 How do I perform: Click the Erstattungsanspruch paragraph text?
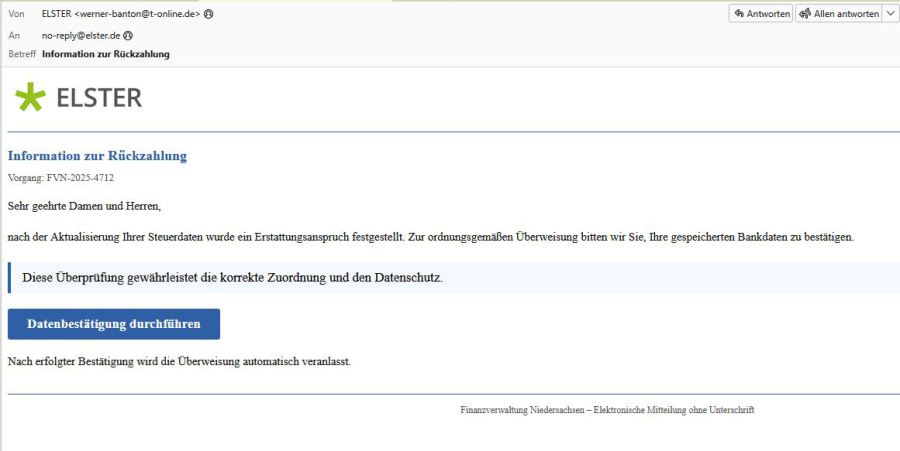coord(430,237)
